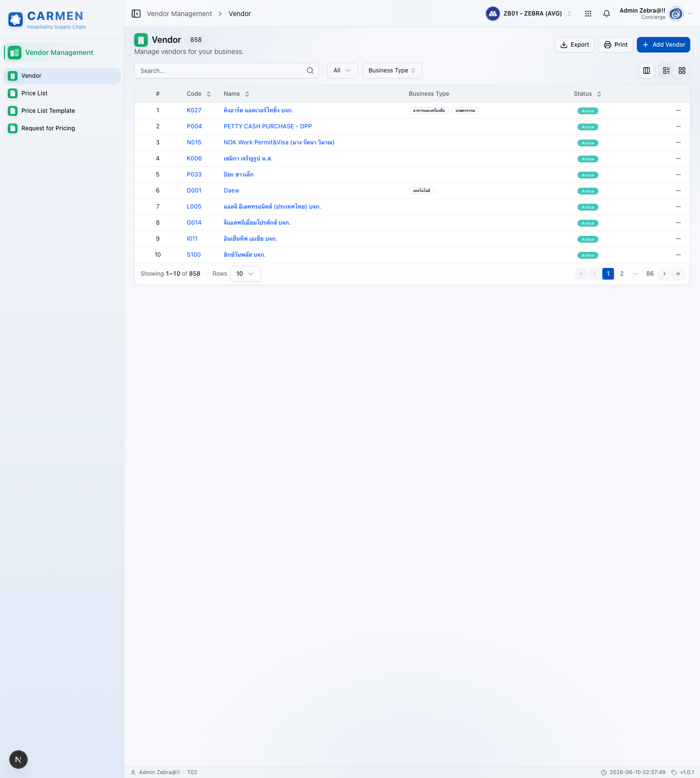
Task: Open the All status filter dropdown
Action: point(343,71)
